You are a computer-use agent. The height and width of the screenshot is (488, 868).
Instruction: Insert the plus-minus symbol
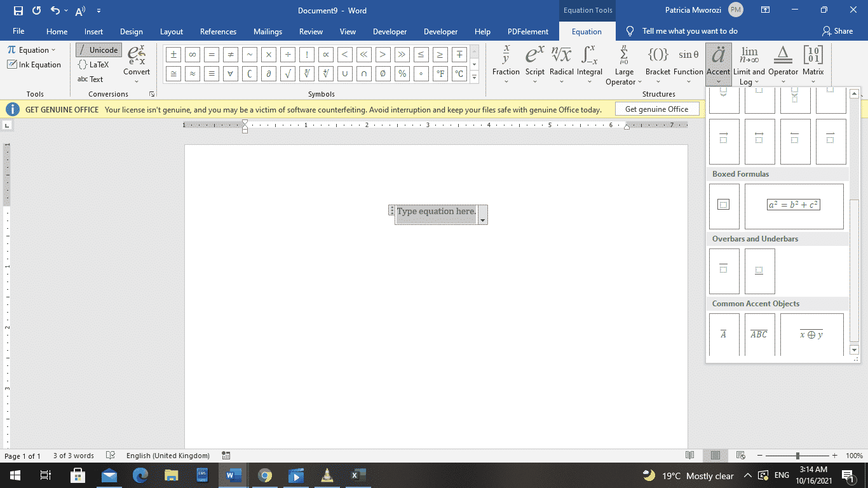173,55
